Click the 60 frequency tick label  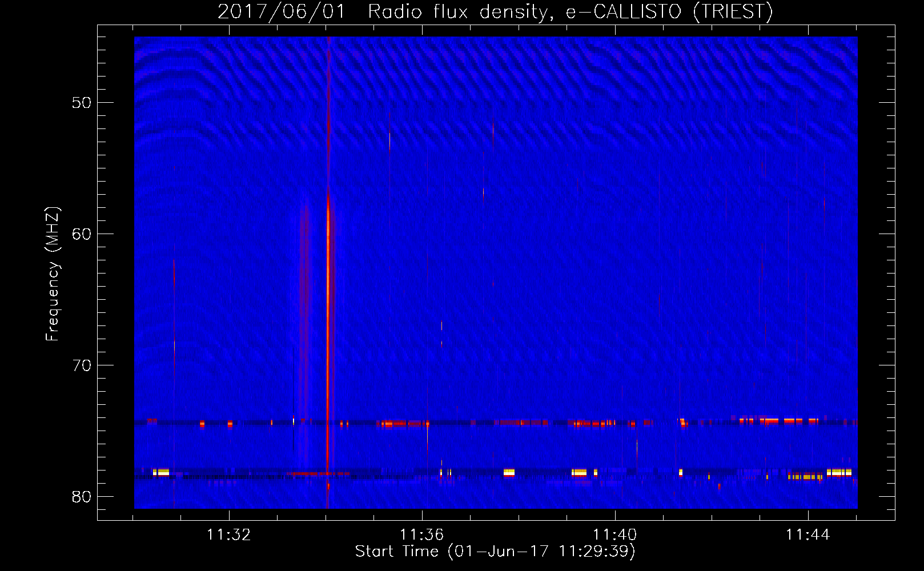pos(82,234)
